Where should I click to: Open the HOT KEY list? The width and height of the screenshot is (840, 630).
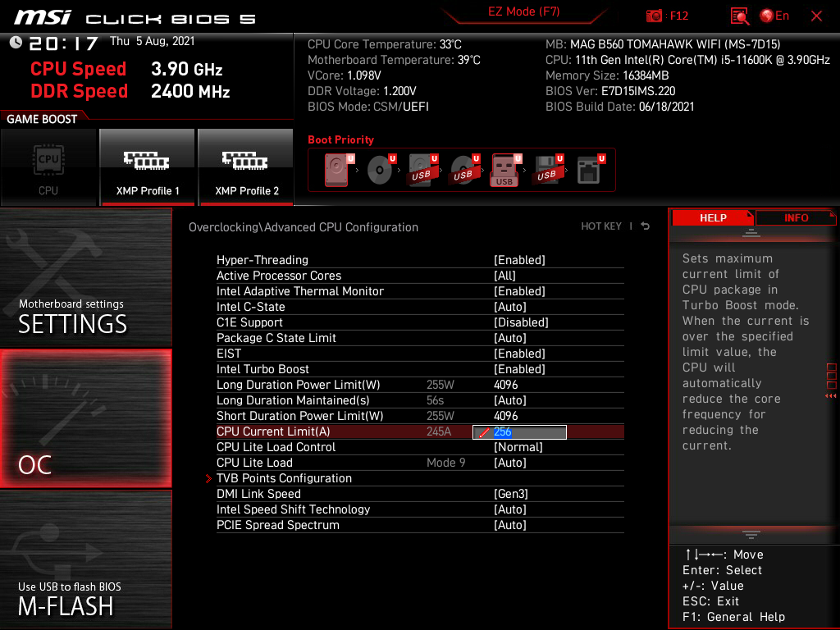click(x=601, y=226)
